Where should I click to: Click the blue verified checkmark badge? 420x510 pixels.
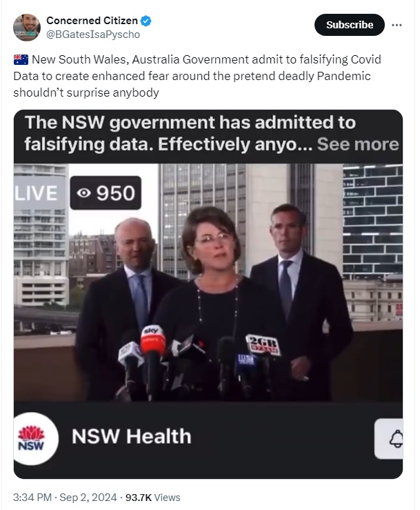pyautogui.click(x=146, y=21)
